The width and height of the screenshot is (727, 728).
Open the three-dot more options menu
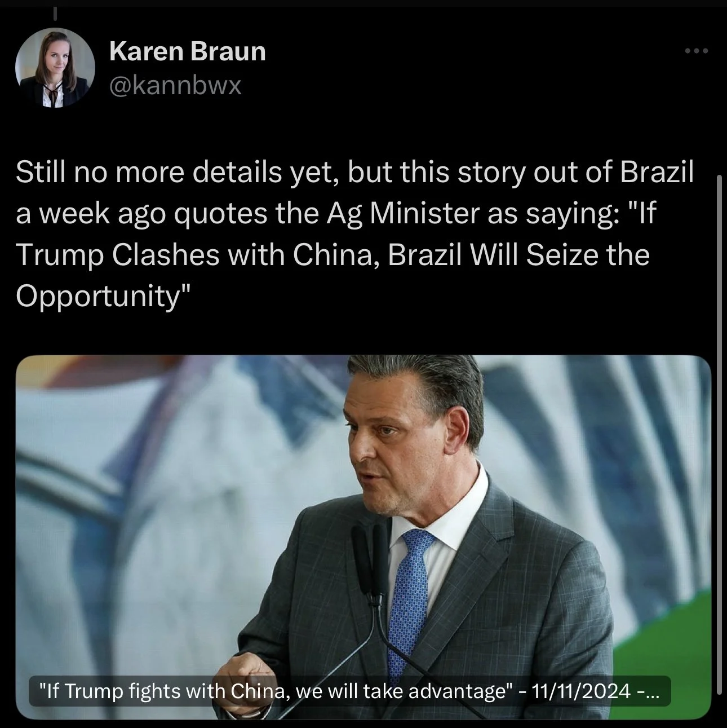[697, 51]
